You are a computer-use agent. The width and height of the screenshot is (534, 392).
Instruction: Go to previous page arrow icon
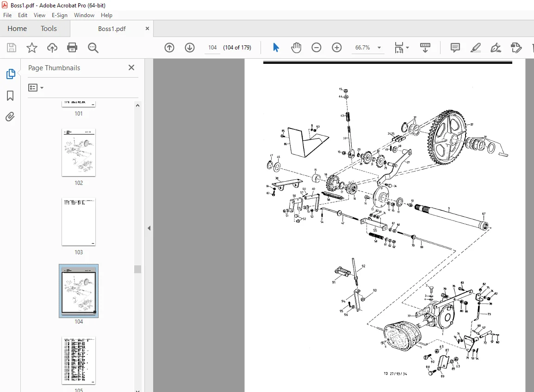pyautogui.click(x=169, y=48)
